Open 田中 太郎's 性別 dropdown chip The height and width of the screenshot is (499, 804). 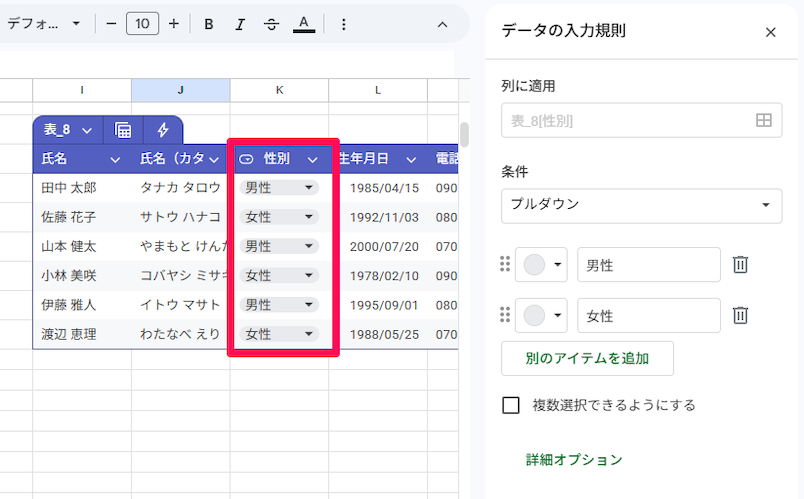click(279, 188)
